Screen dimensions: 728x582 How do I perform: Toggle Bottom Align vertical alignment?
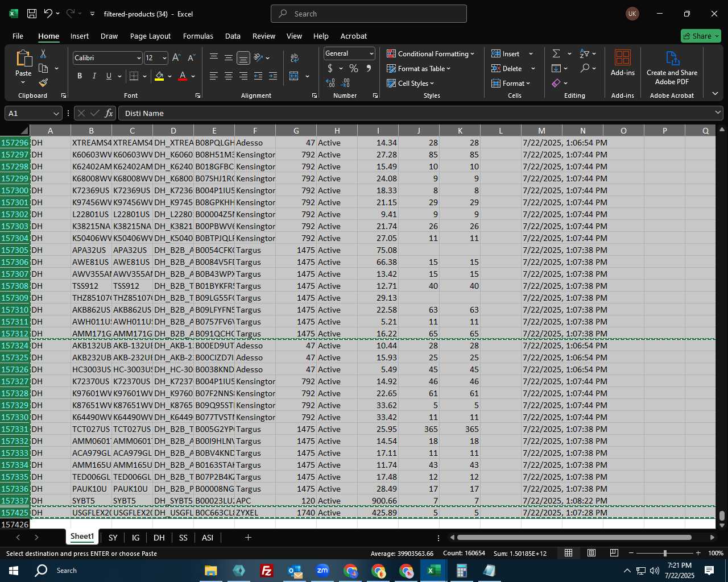tap(243, 58)
